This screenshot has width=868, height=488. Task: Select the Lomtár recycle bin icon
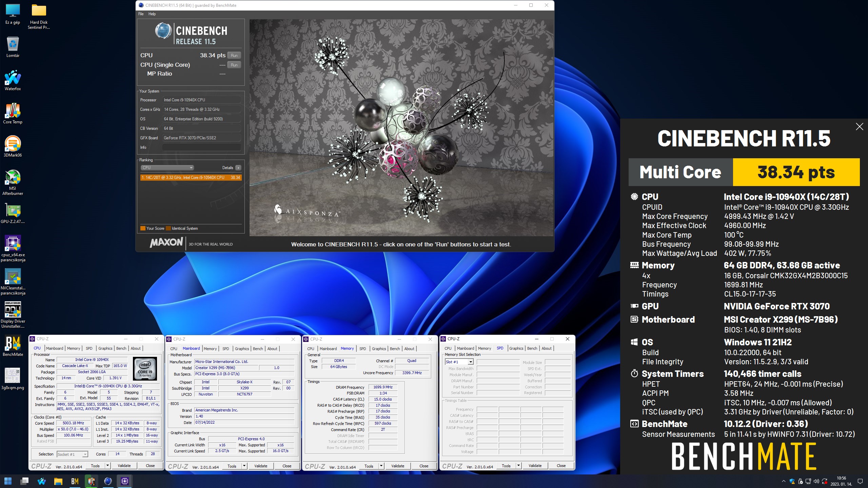click(x=13, y=47)
